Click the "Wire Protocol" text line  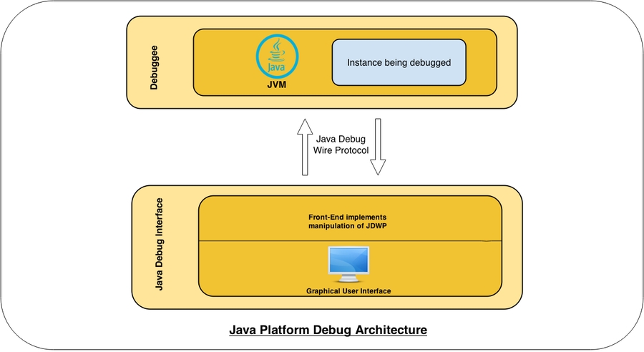click(x=341, y=150)
